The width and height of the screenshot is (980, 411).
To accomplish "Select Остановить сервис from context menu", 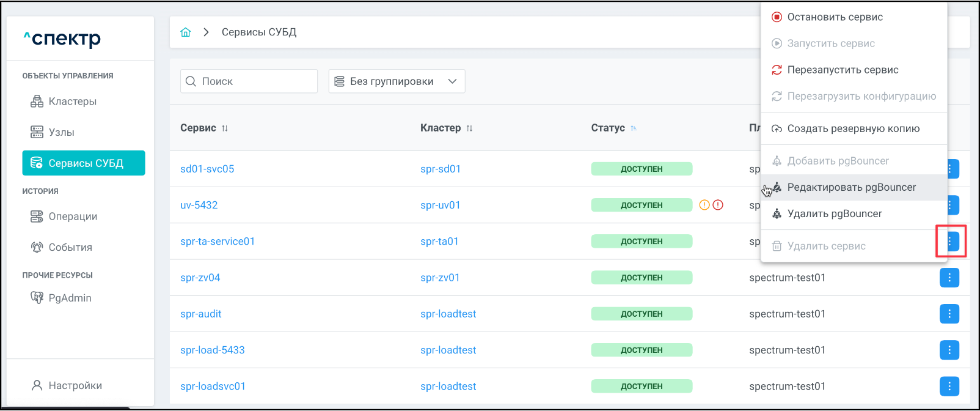I will coord(835,17).
